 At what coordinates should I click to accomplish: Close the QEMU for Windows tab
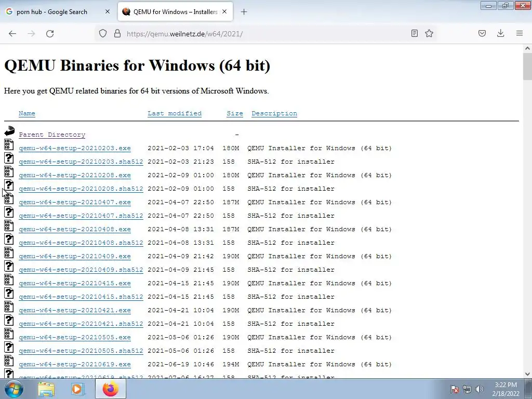tap(224, 11)
